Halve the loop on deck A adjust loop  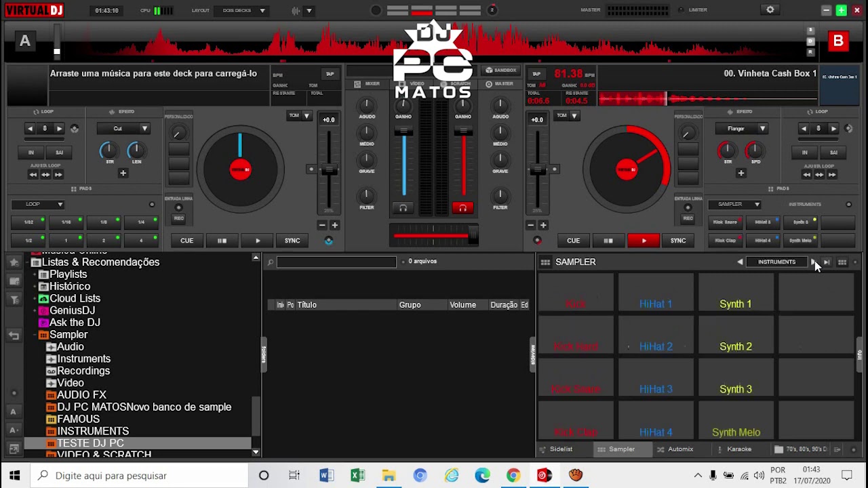[33, 175]
